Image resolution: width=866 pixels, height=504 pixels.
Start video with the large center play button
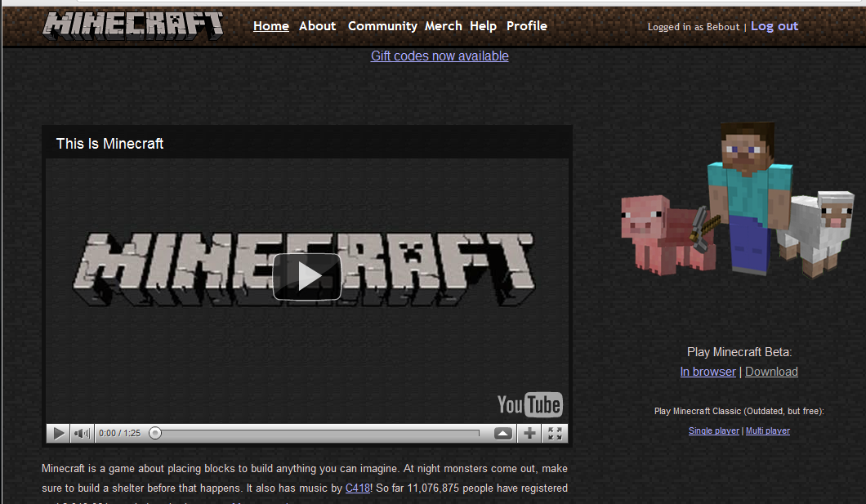(x=307, y=277)
